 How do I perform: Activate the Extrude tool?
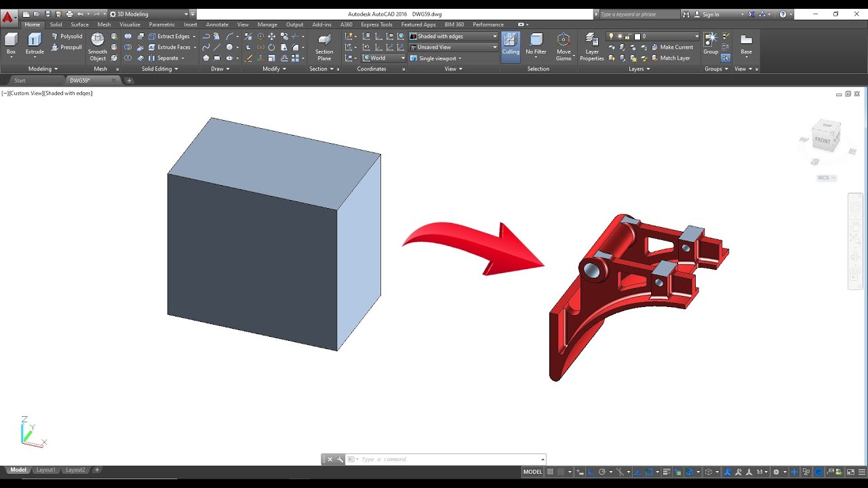[35, 43]
